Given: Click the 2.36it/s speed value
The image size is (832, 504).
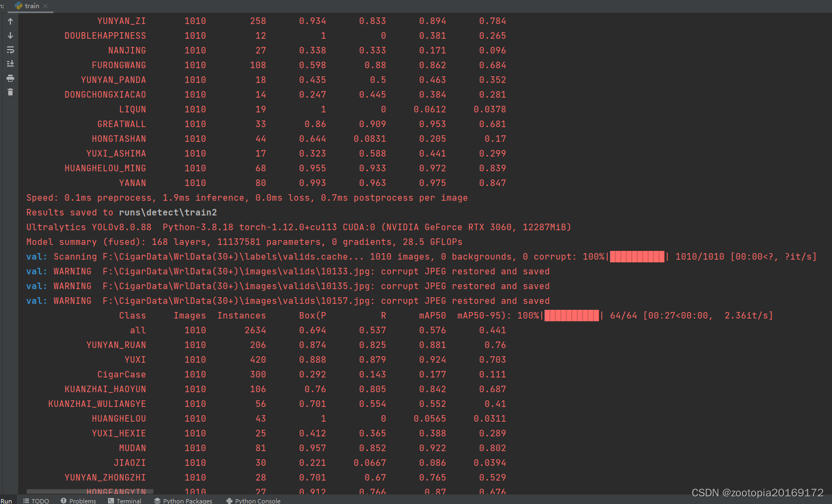Looking at the screenshot, I should coord(746,315).
